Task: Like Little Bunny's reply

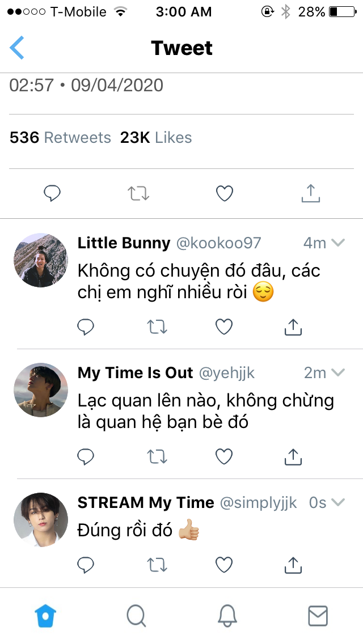Action: (224, 327)
